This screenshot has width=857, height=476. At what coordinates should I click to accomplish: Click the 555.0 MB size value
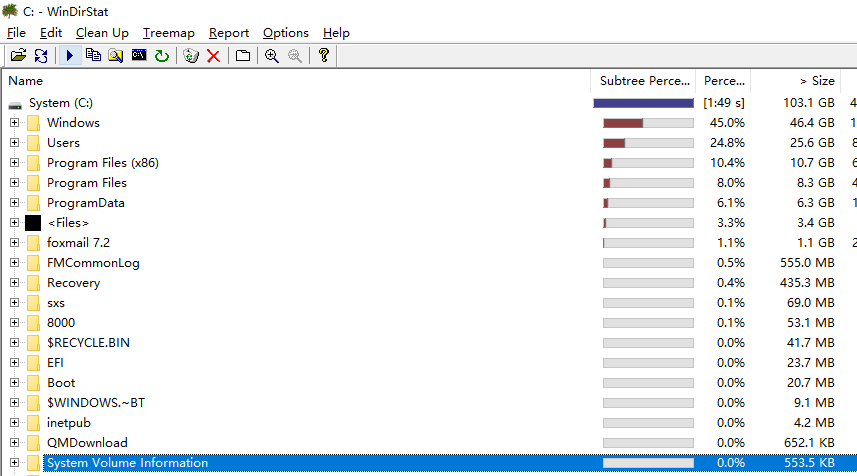(x=807, y=263)
